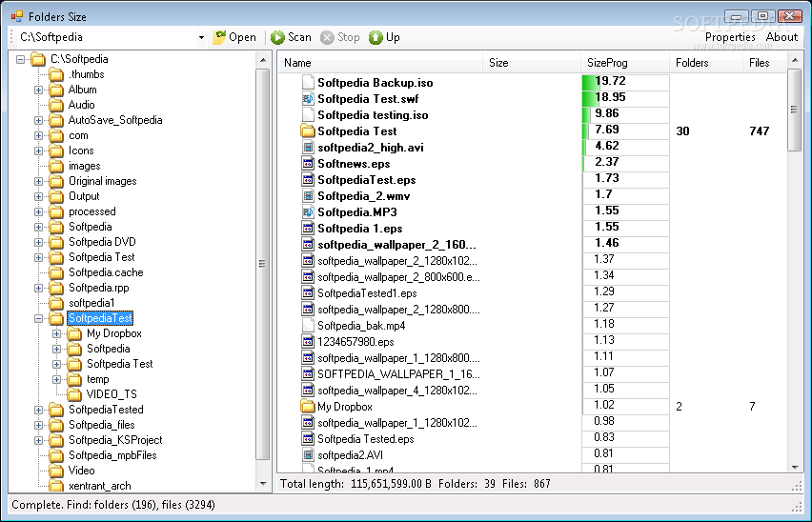This screenshot has width=812, height=522.
Task: Click the xentrant_arch folder icon
Action: tap(56, 486)
